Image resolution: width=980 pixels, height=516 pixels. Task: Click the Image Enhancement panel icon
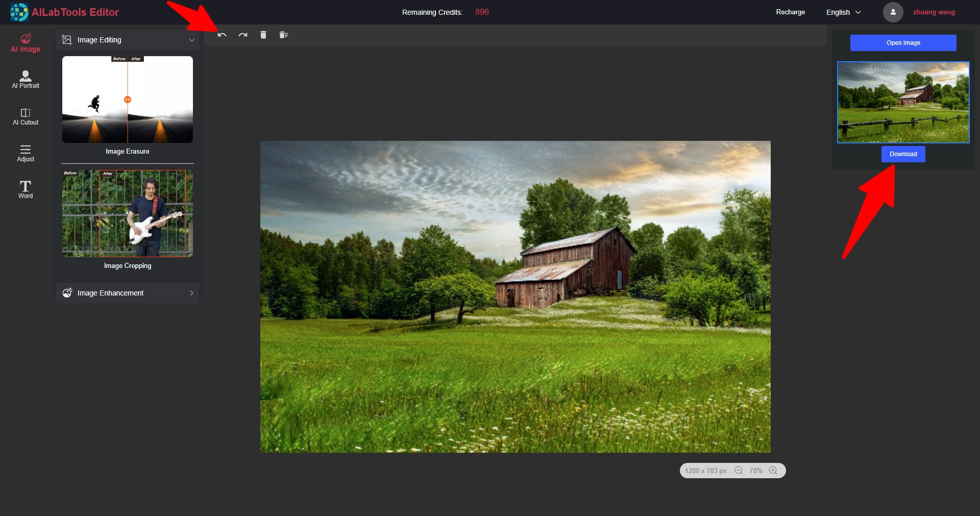point(67,293)
